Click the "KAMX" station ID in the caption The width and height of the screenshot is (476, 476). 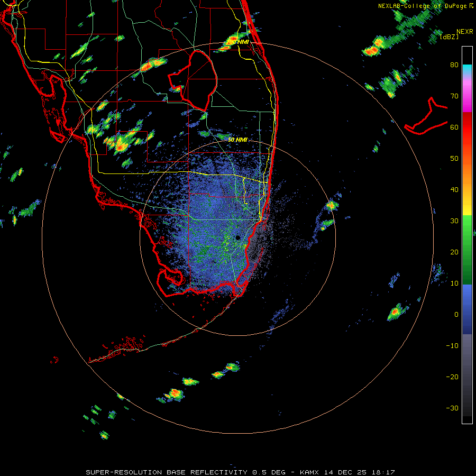click(x=309, y=472)
